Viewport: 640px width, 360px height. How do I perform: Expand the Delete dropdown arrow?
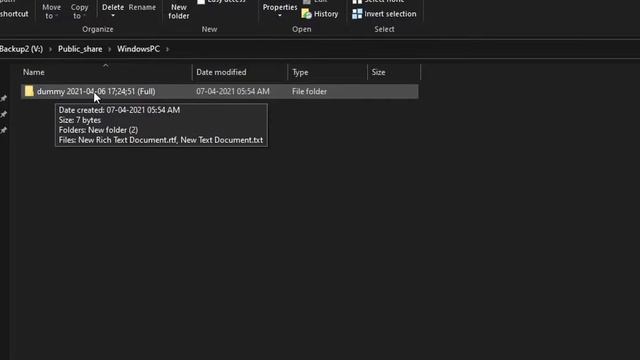point(113,16)
